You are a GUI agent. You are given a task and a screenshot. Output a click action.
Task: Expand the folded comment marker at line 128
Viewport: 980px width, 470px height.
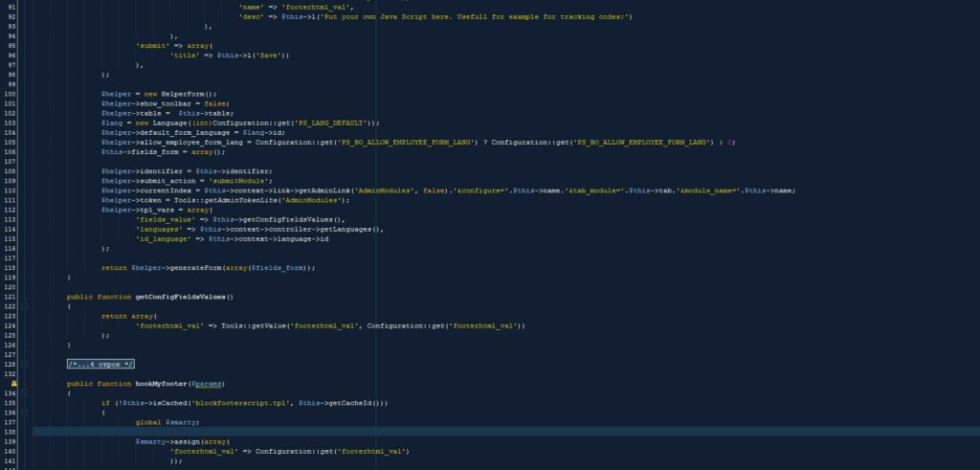[x=24, y=365]
